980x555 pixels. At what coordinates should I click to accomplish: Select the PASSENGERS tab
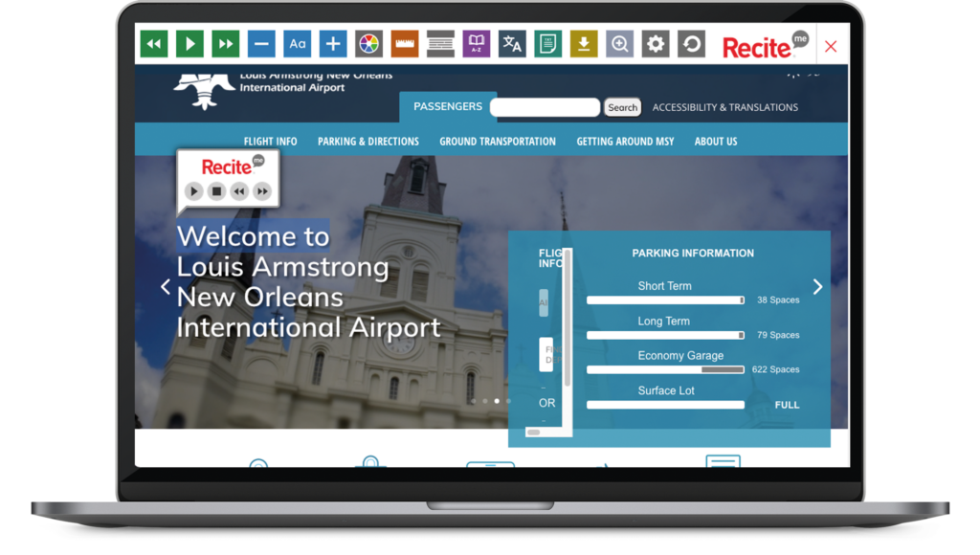[448, 107]
